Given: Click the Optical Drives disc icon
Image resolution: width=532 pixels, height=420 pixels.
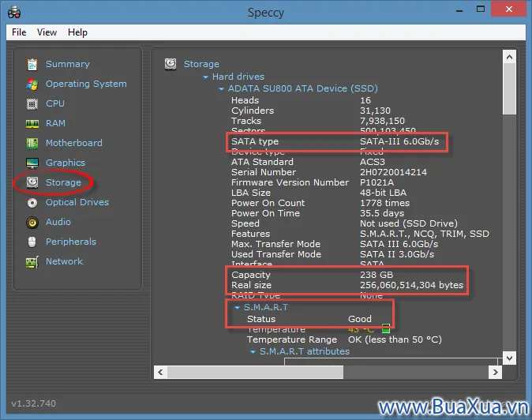Looking at the screenshot, I should pyautogui.click(x=32, y=202).
